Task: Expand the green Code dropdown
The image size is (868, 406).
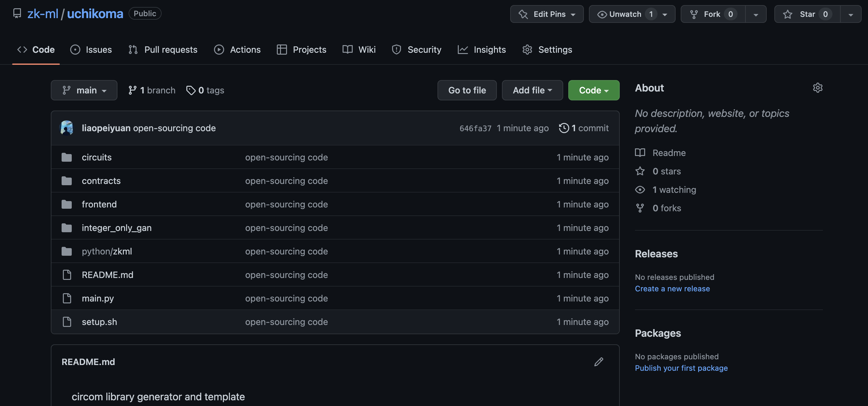Action: pos(593,90)
